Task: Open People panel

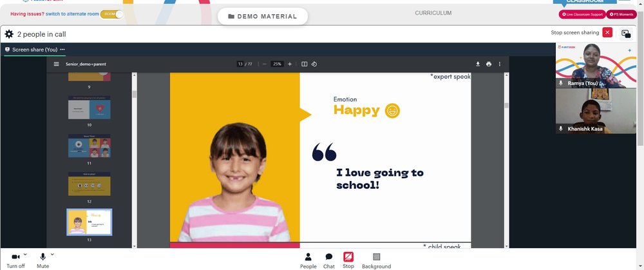Action: [x=308, y=260]
